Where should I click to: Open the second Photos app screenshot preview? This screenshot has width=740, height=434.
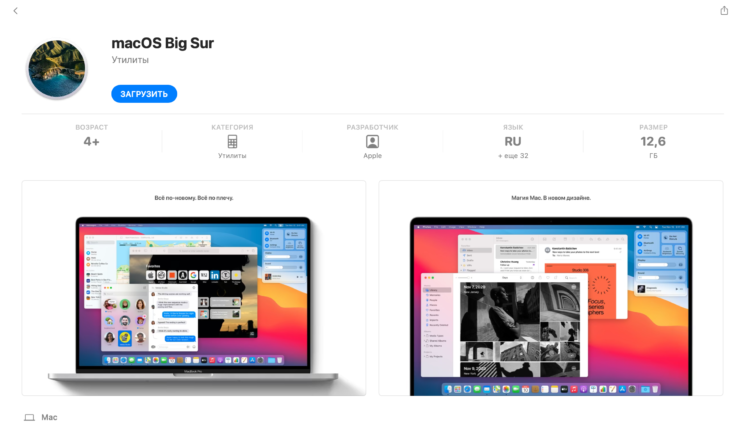tap(551, 288)
